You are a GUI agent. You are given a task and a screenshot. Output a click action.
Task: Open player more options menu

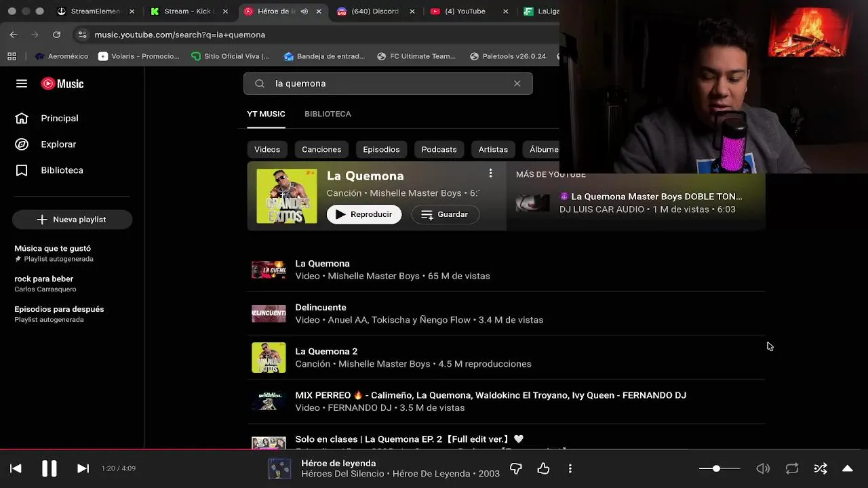click(x=570, y=468)
